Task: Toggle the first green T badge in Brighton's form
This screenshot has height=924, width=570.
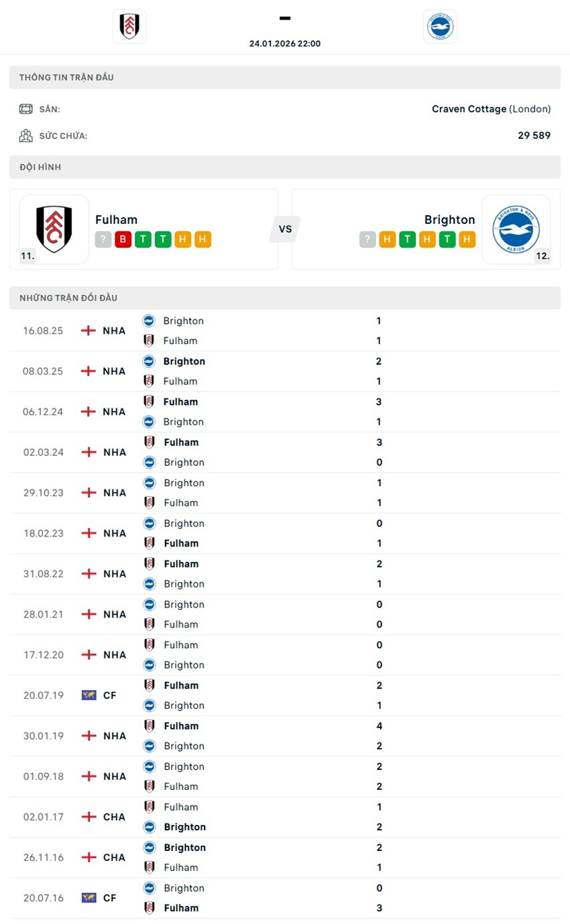Action: [x=406, y=239]
